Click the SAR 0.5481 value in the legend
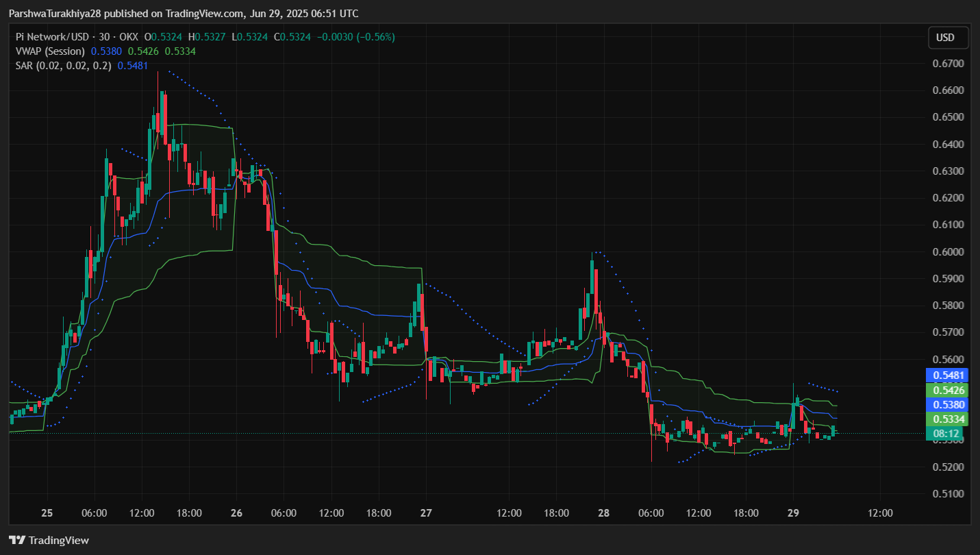 click(131, 65)
